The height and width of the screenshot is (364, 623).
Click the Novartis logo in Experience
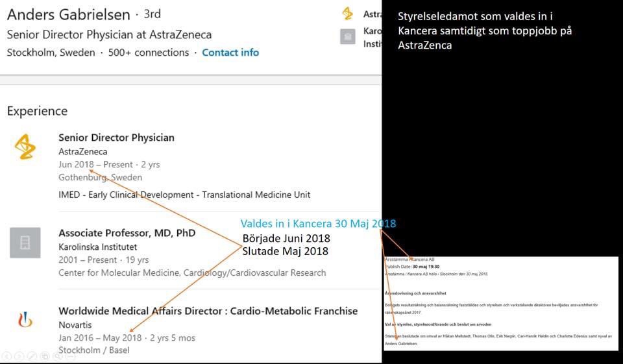pyautogui.click(x=25, y=319)
